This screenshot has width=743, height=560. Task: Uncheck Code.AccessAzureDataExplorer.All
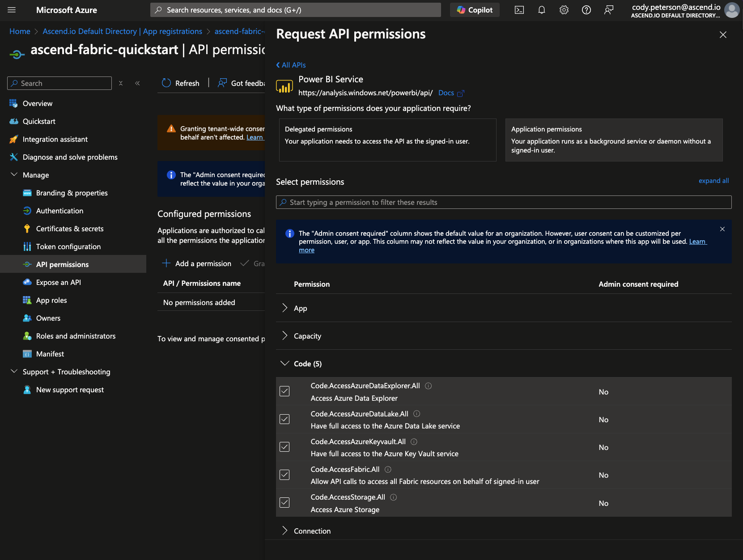pos(284,391)
